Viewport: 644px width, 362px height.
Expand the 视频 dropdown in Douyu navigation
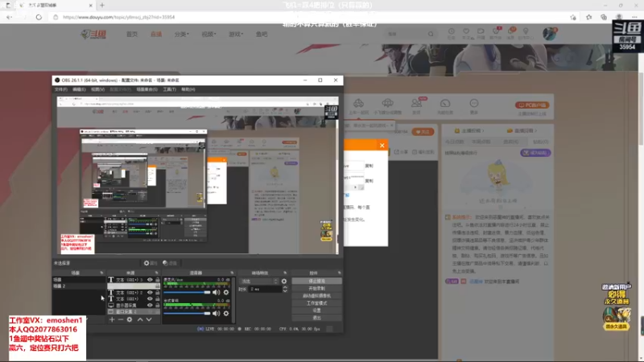(208, 34)
